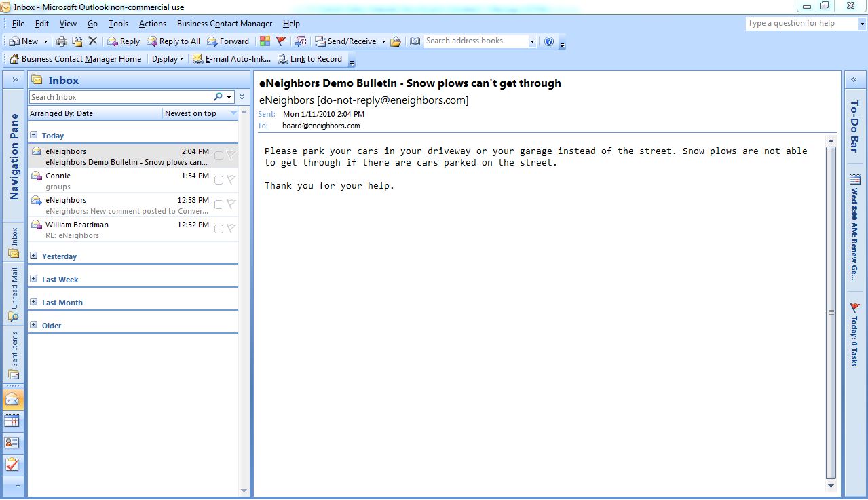
Task: Click the red Follow Up flag icon
Action: [x=281, y=41]
